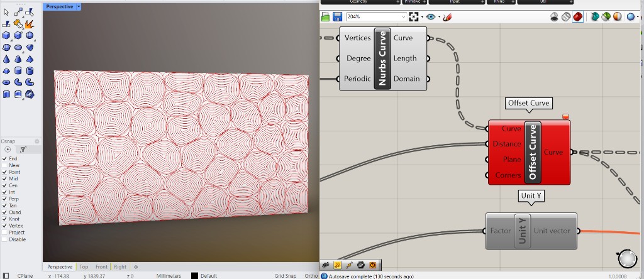The height and width of the screenshot is (279, 644).
Task: Switch to the Right viewport tab
Action: [x=120, y=266]
